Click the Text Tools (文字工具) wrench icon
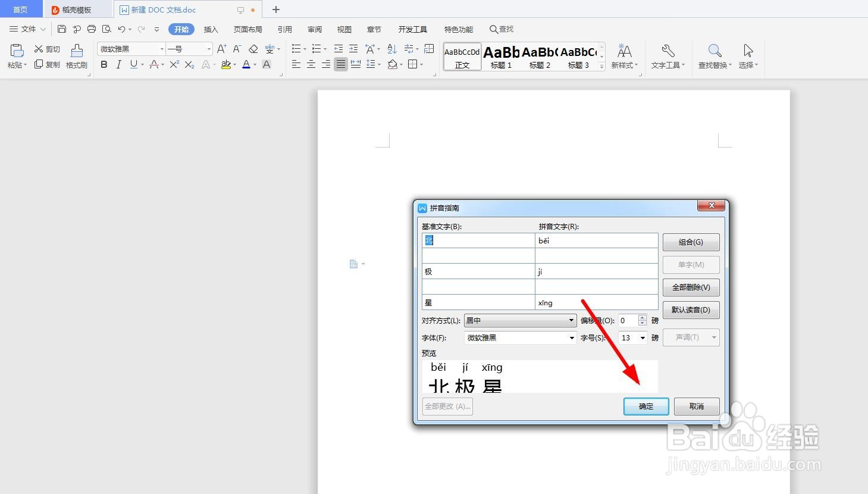 pyautogui.click(x=668, y=51)
